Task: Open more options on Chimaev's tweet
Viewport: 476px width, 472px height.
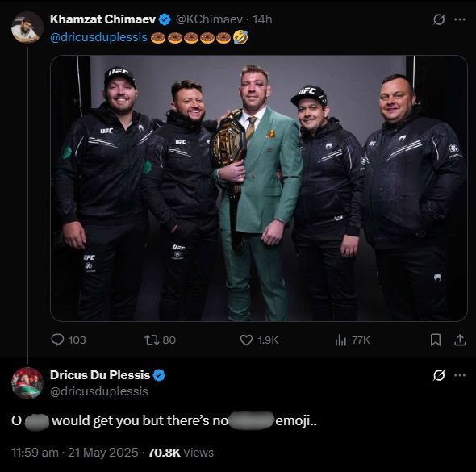Action: pyautogui.click(x=460, y=19)
